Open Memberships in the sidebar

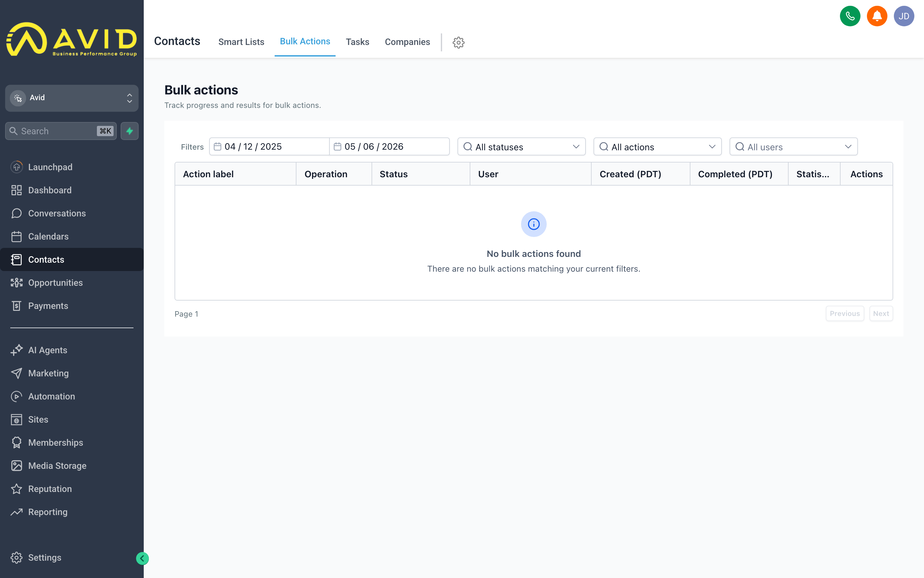click(x=72, y=443)
